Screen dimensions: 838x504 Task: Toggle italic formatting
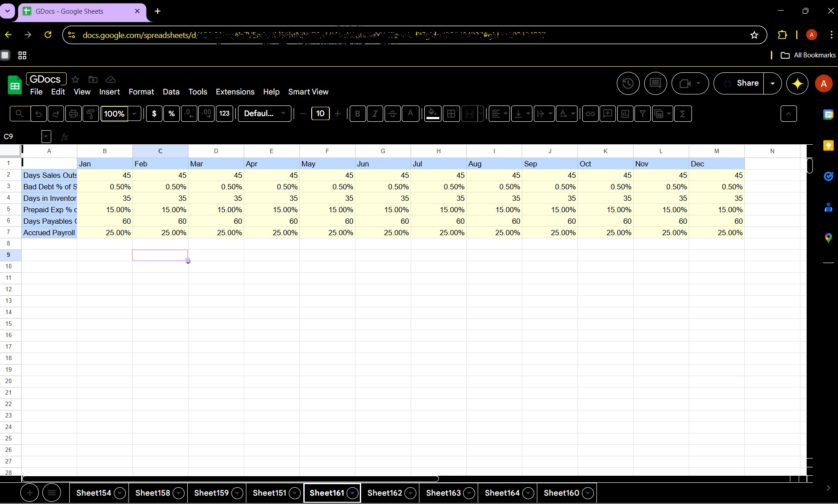pos(375,114)
